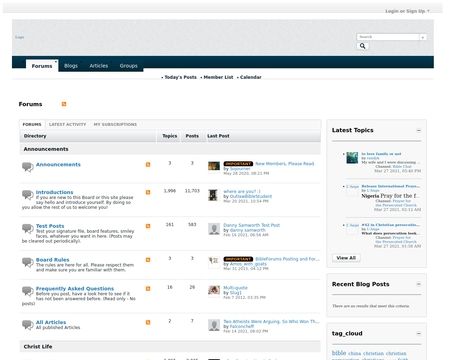This screenshot has height=360, width=450.
Task: Click View All under Latest Topics
Action: click(x=346, y=258)
